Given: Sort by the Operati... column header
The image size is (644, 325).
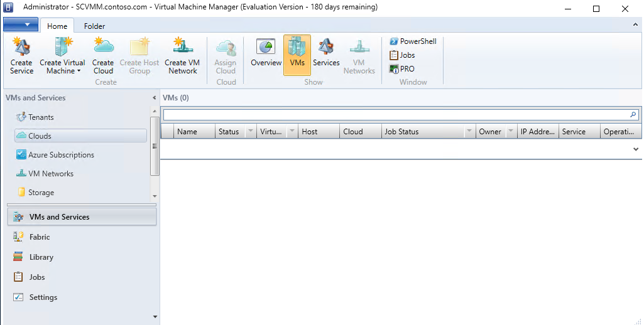Looking at the screenshot, I should point(621,132).
